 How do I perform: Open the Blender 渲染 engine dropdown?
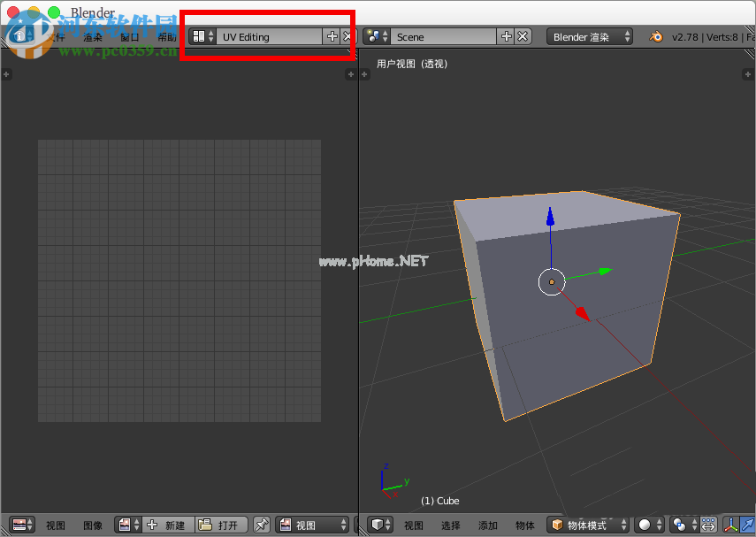(x=590, y=36)
